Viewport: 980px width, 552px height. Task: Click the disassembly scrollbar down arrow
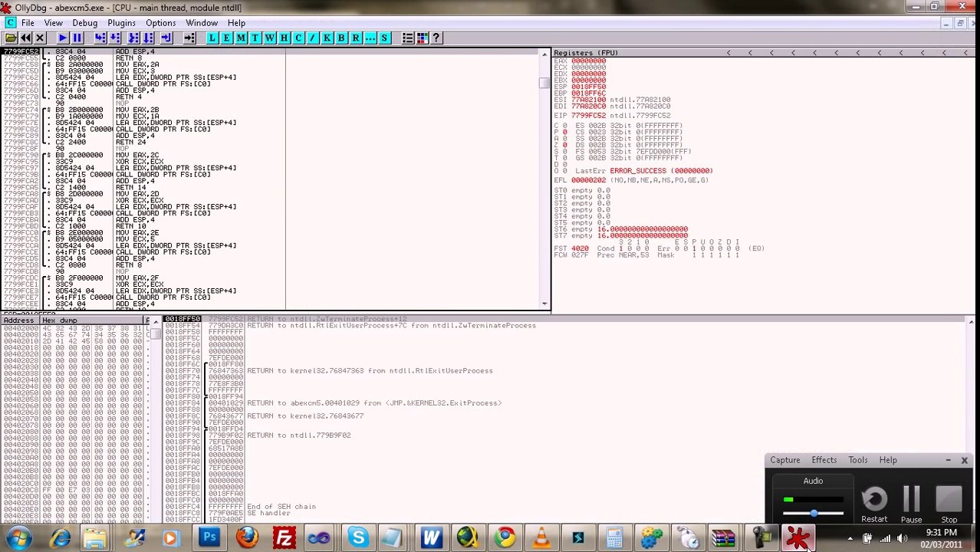(545, 304)
